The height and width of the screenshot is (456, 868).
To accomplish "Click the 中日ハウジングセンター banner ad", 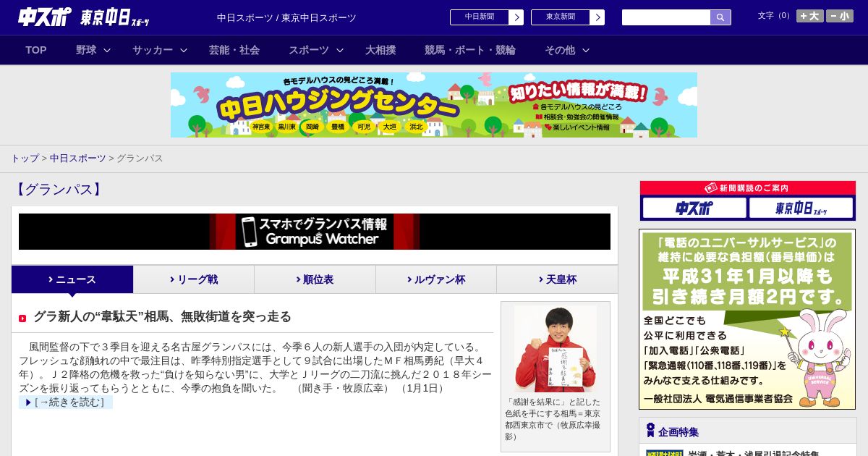I will tap(434, 105).
